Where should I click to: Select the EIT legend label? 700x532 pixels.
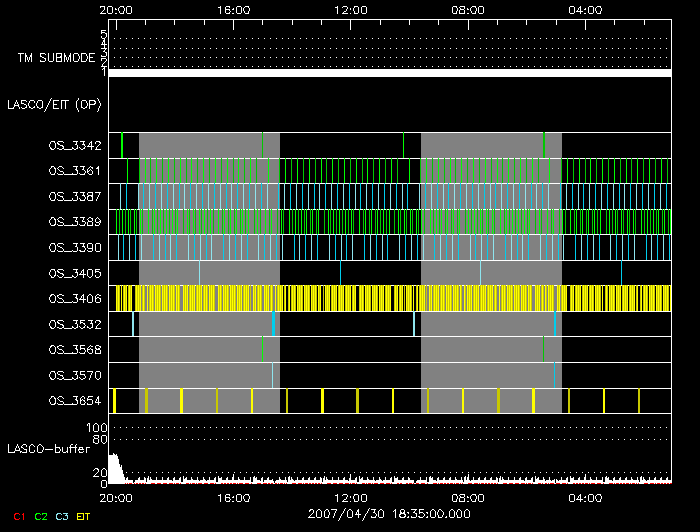pyautogui.click(x=84, y=515)
